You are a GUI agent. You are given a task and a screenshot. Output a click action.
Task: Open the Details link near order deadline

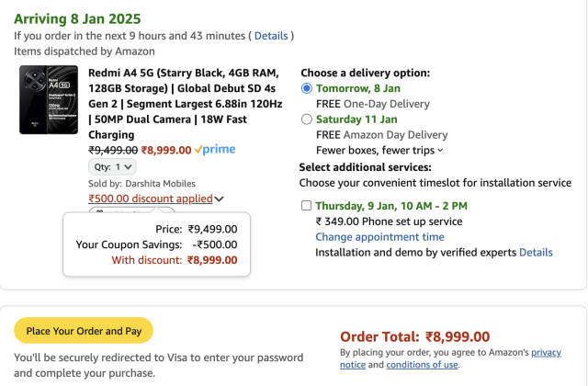[271, 36]
